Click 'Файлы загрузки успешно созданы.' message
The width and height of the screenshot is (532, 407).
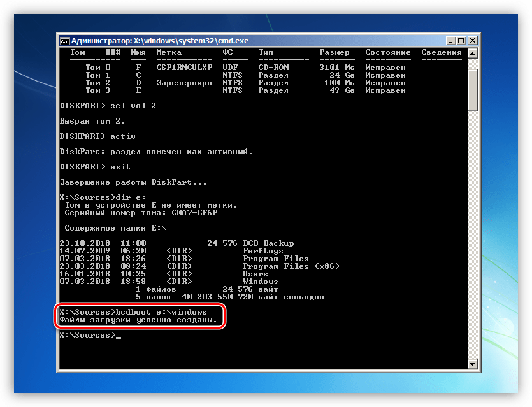[x=138, y=320]
